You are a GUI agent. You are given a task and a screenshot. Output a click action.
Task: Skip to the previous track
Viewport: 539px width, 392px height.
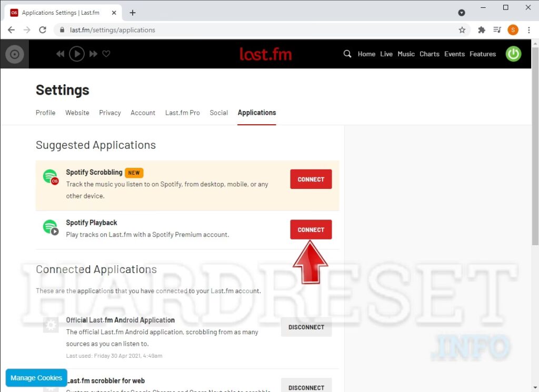[x=61, y=54]
